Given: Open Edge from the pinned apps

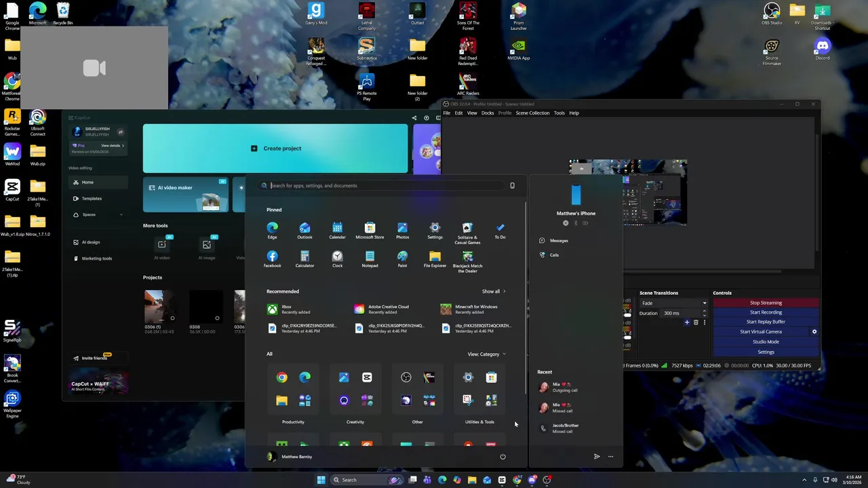Looking at the screenshot, I should tap(272, 230).
